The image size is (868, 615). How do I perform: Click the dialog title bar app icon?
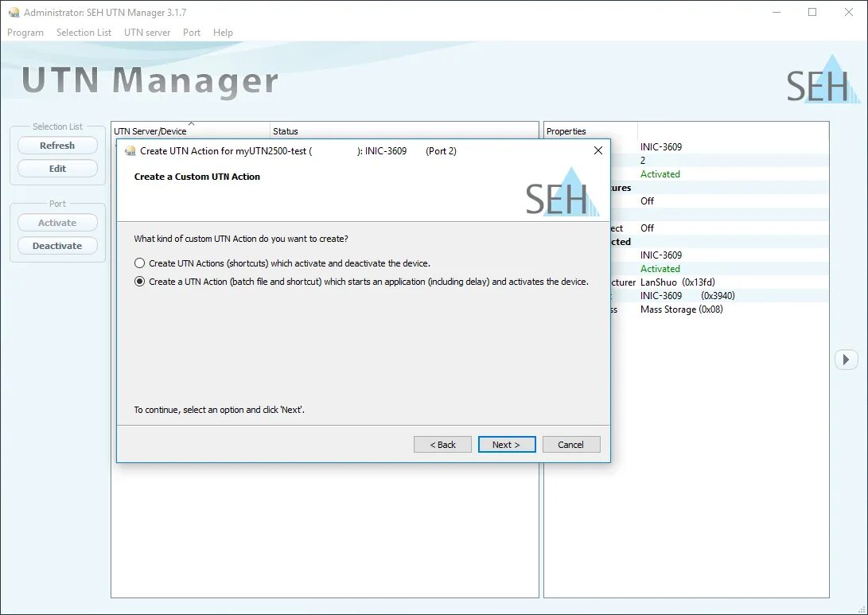tap(130, 151)
